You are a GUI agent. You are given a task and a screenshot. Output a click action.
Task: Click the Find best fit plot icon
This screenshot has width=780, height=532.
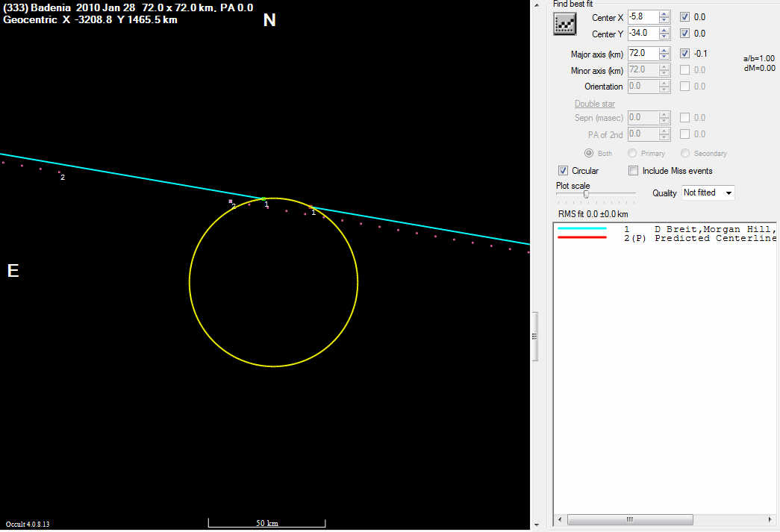pyautogui.click(x=564, y=23)
